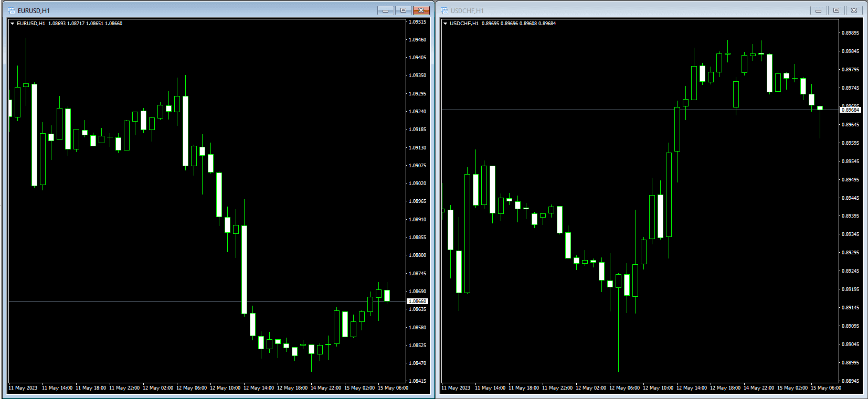Click the EURUSD window chart icon
Image resolution: width=868 pixels, height=399 pixels.
point(12,10)
